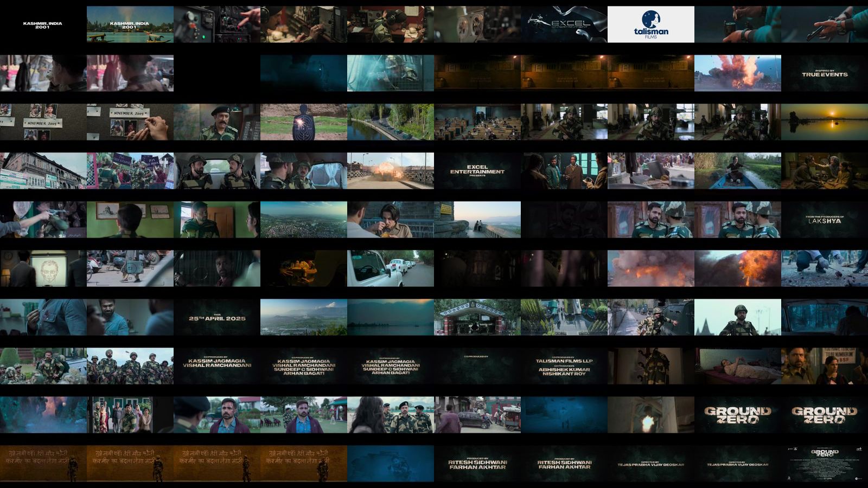Select the 'Inspired by True Events' title card
868x488 pixels.
coord(825,73)
